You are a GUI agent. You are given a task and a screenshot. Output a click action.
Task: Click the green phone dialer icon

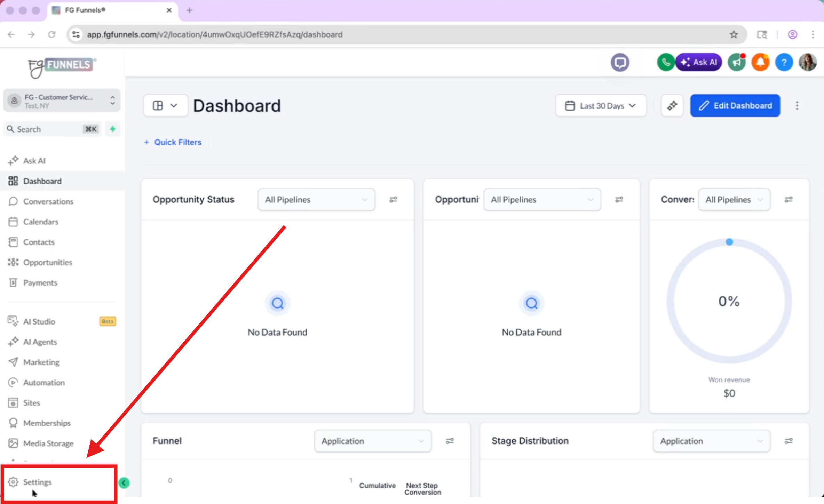click(x=665, y=63)
